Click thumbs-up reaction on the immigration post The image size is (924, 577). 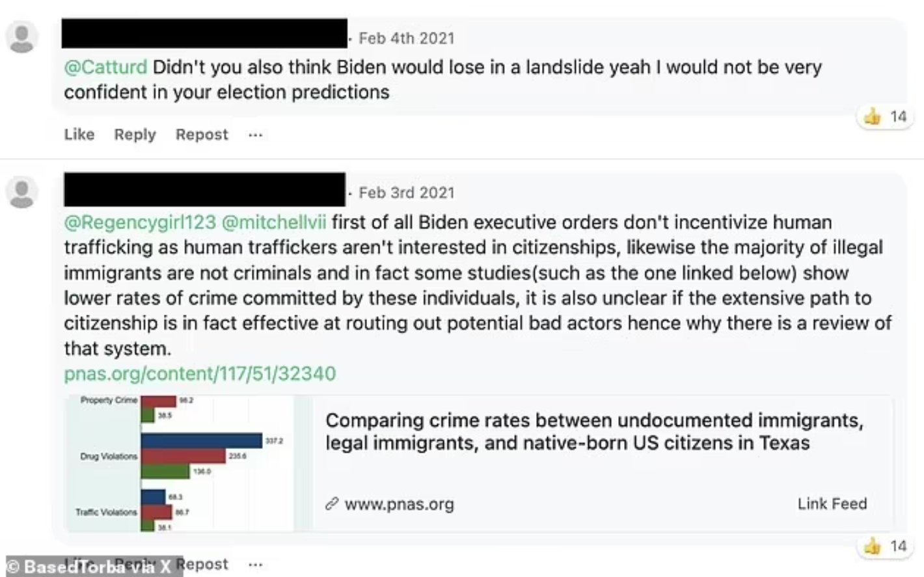tap(872, 546)
